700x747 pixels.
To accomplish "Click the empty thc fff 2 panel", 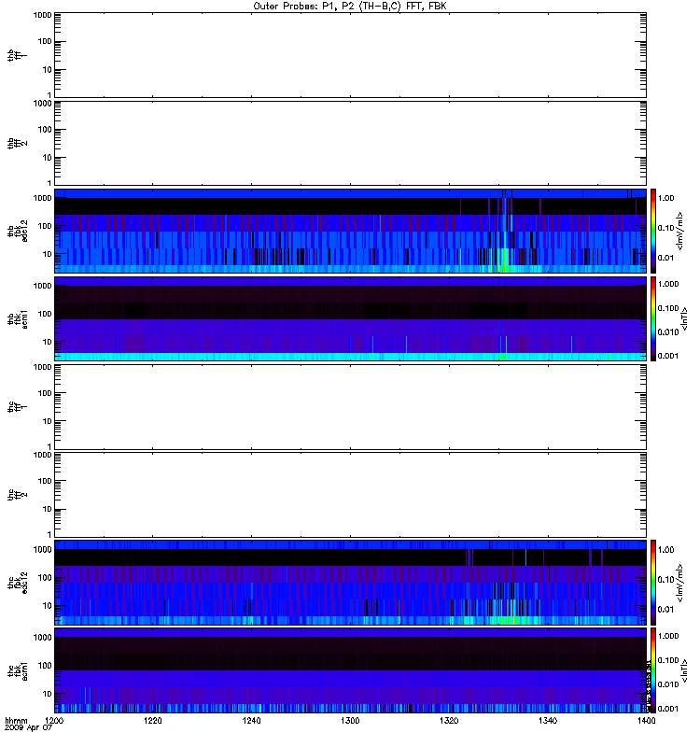I will [x=350, y=495].
